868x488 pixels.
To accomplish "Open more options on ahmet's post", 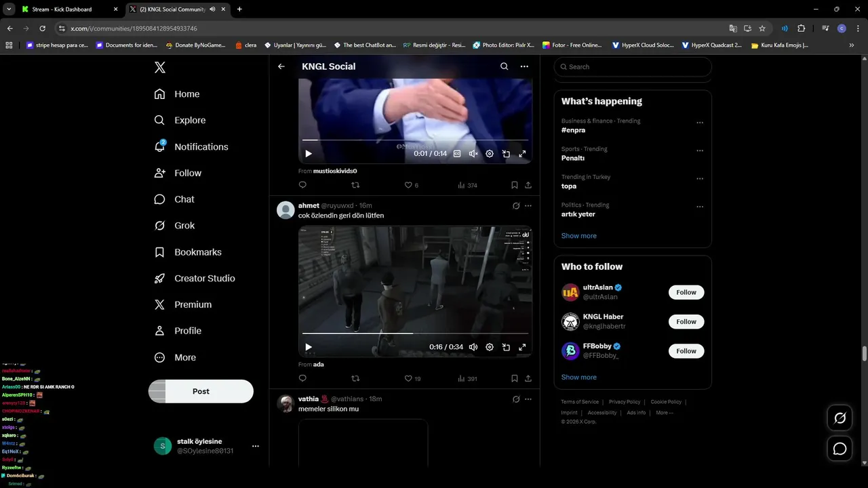I will [x=528, y=205].
